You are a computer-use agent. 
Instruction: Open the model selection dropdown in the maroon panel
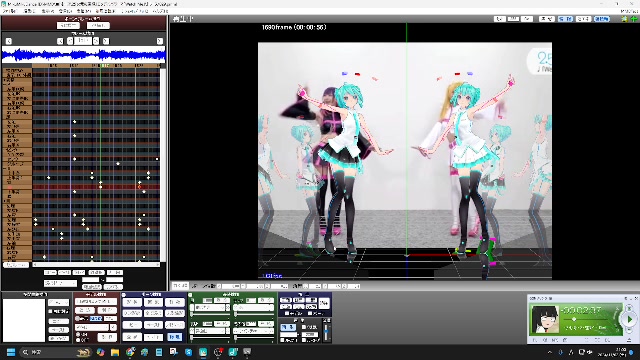point(96,302)
